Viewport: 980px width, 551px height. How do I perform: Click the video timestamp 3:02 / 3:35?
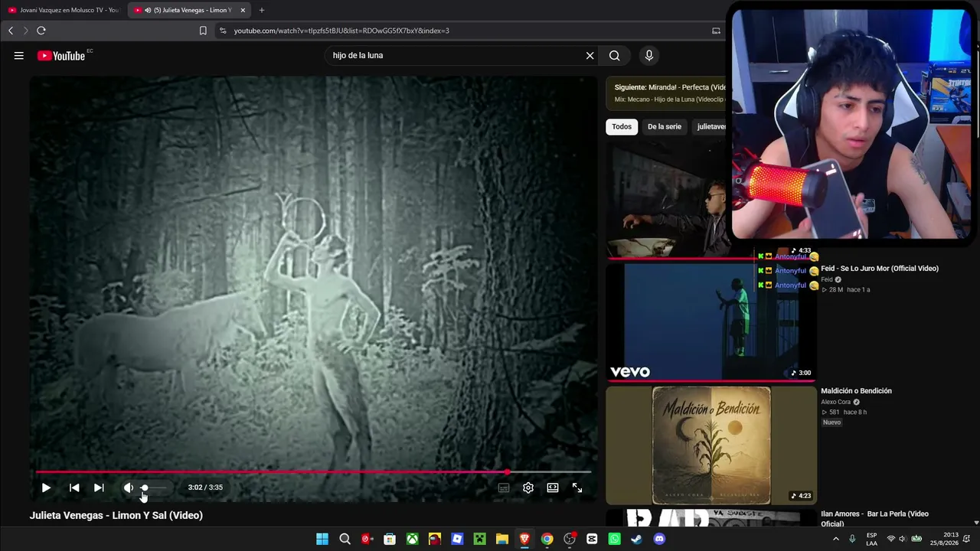tap(205, 487)
